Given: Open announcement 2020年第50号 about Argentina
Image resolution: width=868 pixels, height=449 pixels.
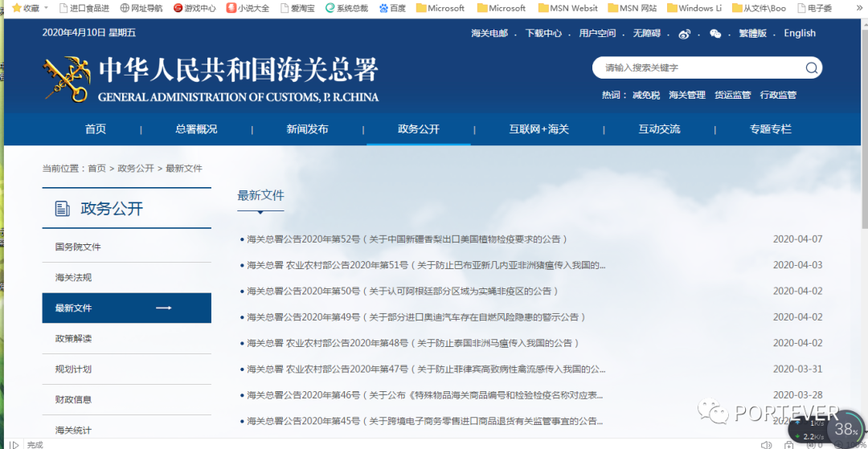Looking at the screenshot, I should (x=403, y=292).
